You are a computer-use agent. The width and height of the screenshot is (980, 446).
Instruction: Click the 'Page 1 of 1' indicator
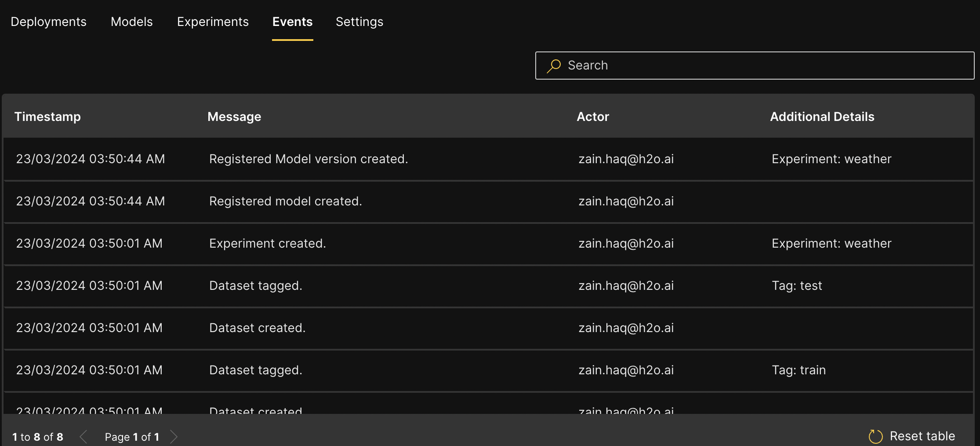pos(132,437)
